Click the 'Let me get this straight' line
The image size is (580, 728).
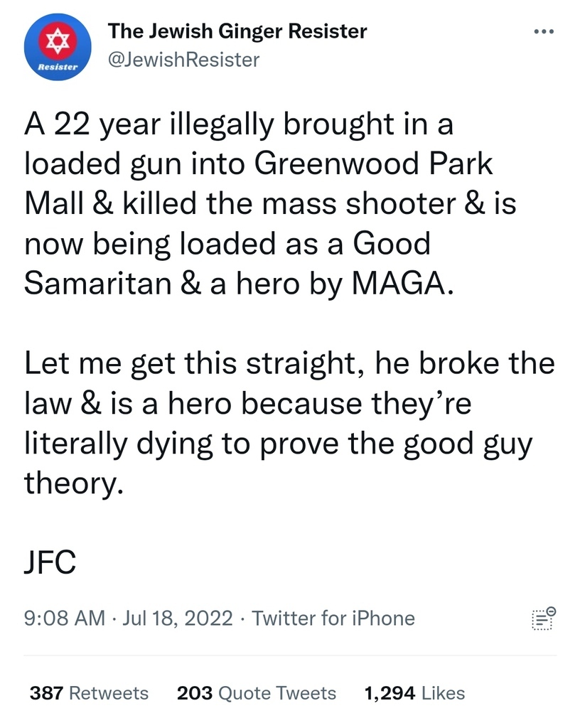[289, 365]
